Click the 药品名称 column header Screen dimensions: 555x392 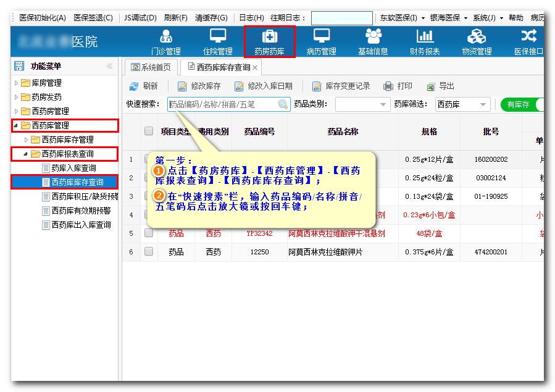pyautogui.click(x=343, y=131)
